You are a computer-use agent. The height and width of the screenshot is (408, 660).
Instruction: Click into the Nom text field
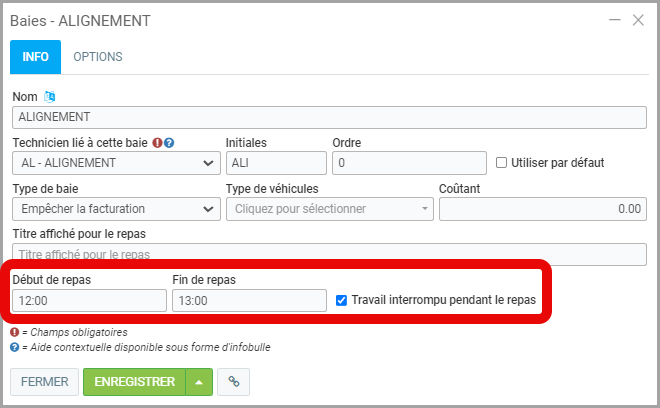(329, 116)
